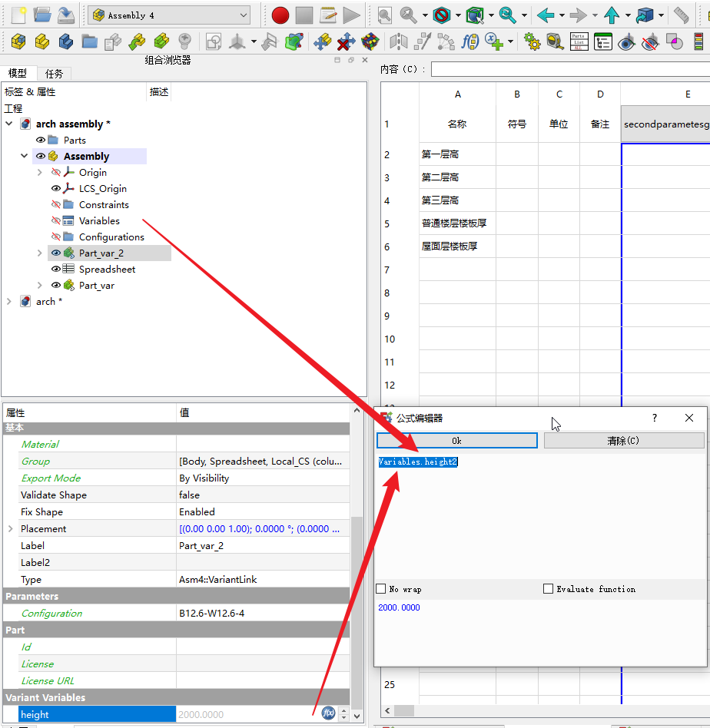Open the Assembly 4 workbench dropdown
Image resolution: width=710 pixels, height=728 pixels.
click(x=170, y=15)
